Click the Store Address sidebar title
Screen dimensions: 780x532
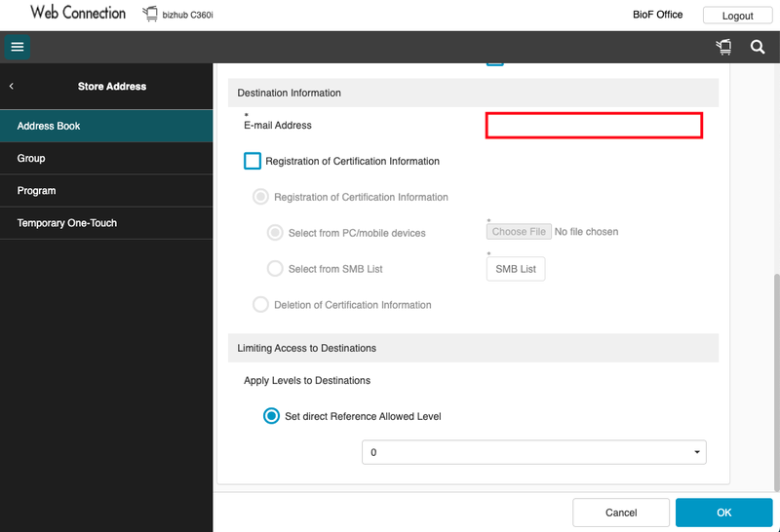[112, 86]
